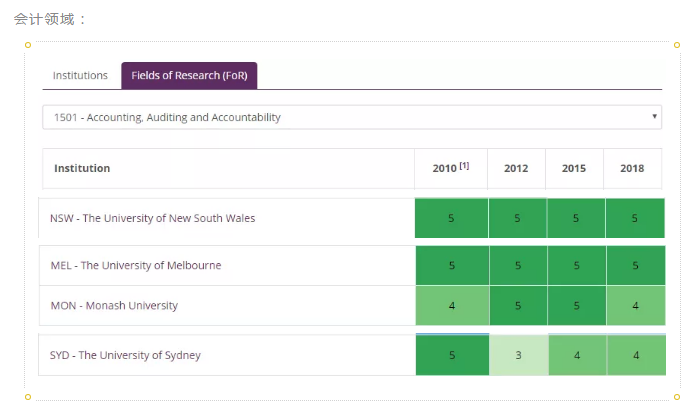Screen dimensions: 689x417
Task: Click NSW rating cell for 2015
Action: click(576, 218)
